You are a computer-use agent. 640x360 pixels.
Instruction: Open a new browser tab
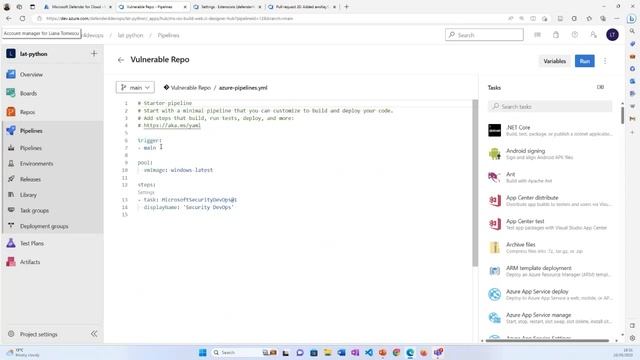click(x=347, y=7)
